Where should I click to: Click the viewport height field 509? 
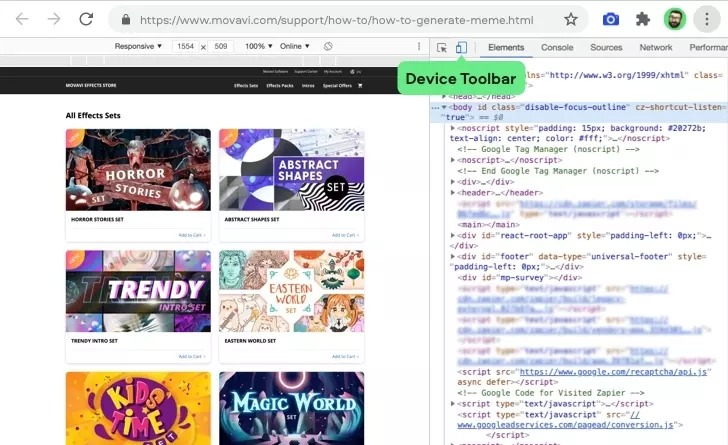[x=221, y=46]
